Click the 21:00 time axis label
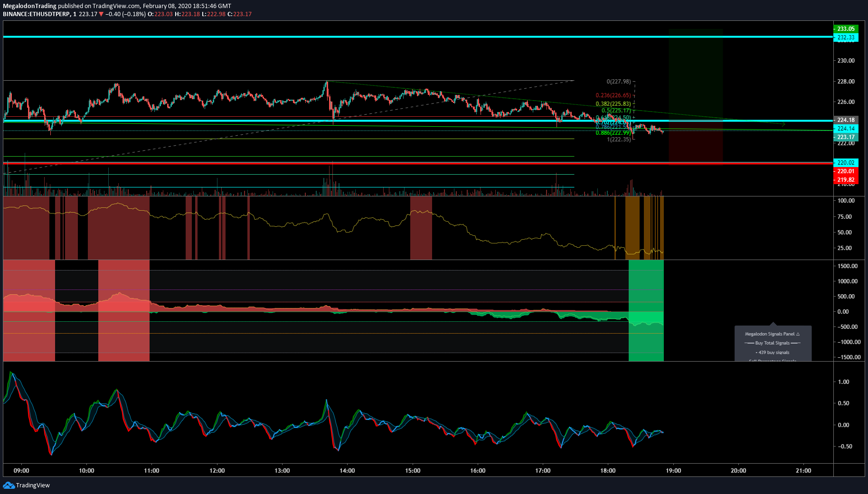The height and width of the screenshot is (494, 868). click(803, 471)
